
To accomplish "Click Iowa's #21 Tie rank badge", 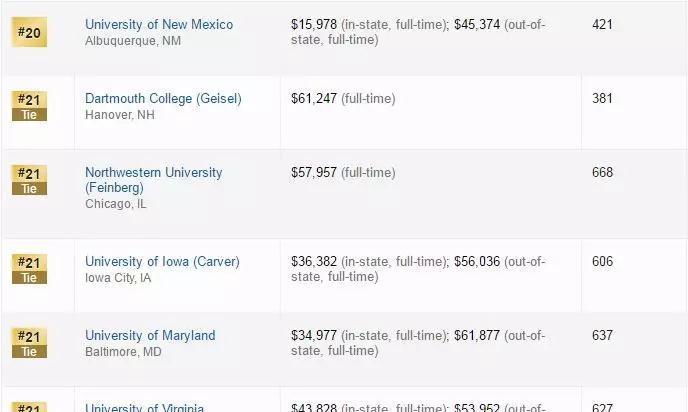I will pos(29,269).
